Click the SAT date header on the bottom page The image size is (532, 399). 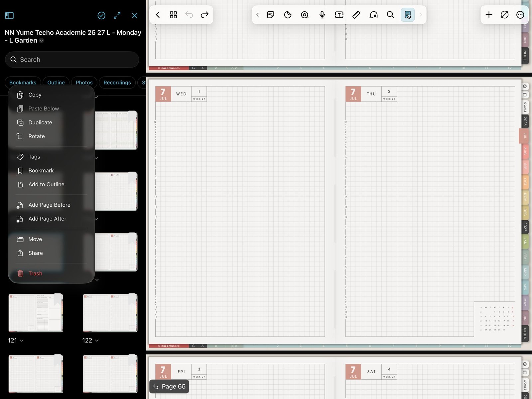(371, 372)
